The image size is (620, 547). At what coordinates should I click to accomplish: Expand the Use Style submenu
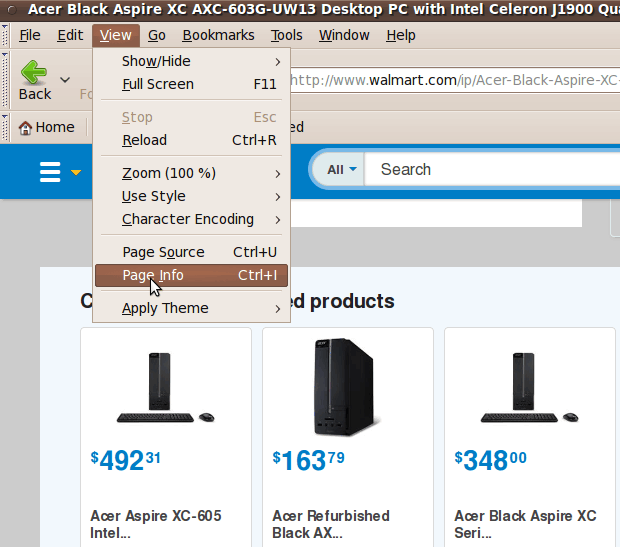click(191, 196)
